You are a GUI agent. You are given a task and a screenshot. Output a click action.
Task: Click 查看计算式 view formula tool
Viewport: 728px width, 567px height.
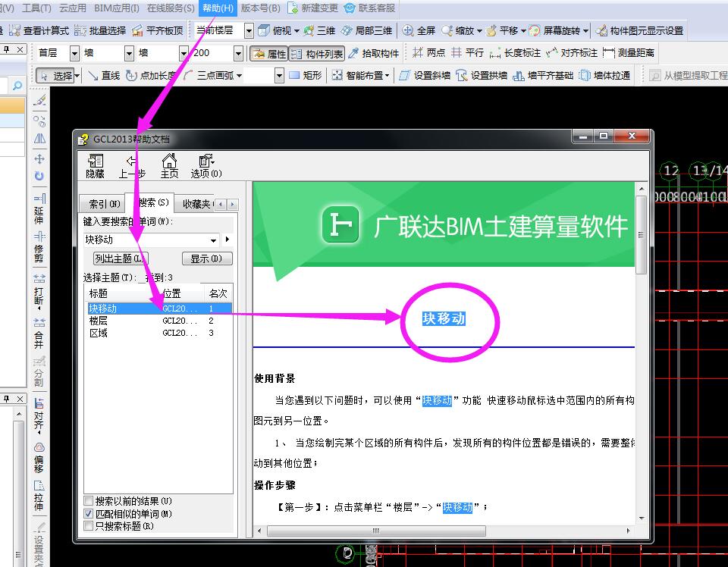coord(39,30)
